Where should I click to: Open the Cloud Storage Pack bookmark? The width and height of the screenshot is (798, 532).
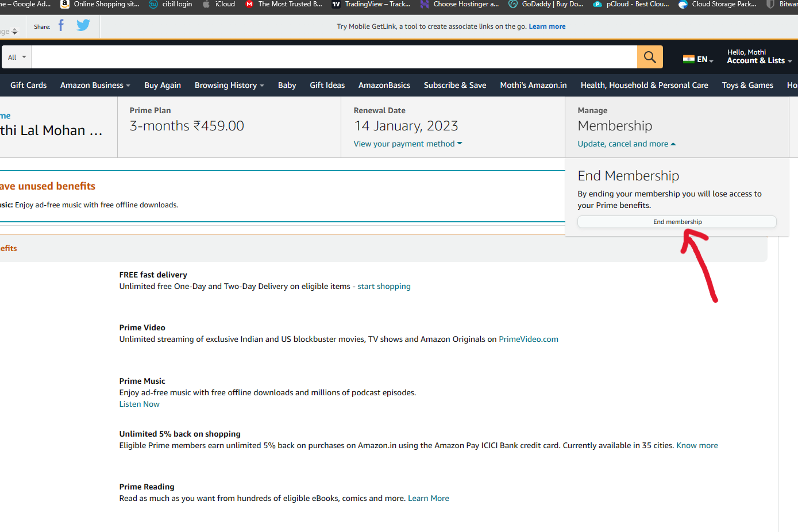coord(718,4)
